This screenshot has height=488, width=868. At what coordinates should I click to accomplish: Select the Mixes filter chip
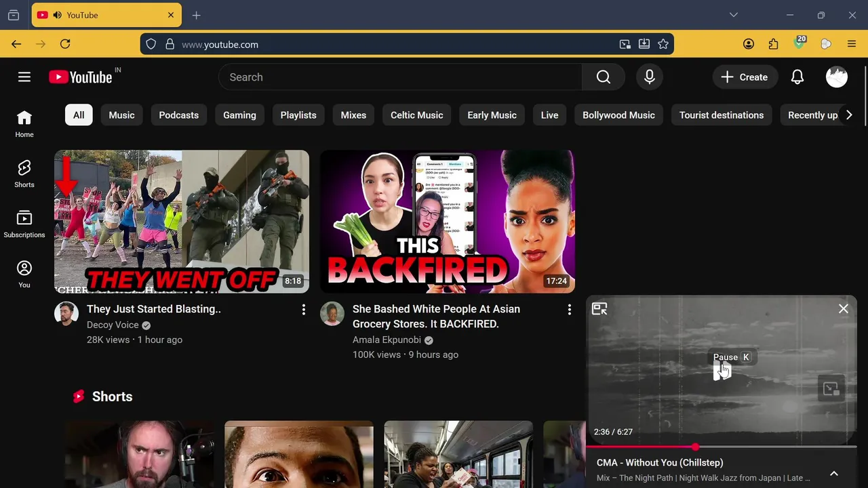(x=353, y=115)
